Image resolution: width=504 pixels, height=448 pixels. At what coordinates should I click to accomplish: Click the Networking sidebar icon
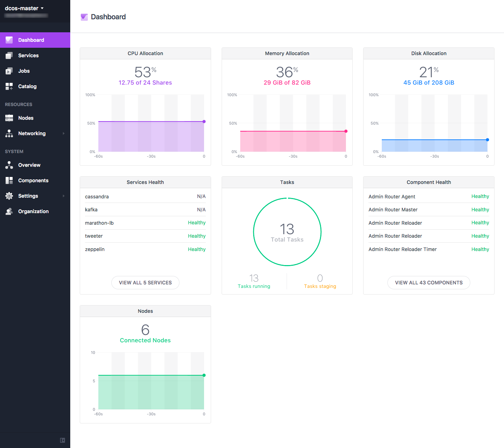pyautogui.click(x=9, y=133)
